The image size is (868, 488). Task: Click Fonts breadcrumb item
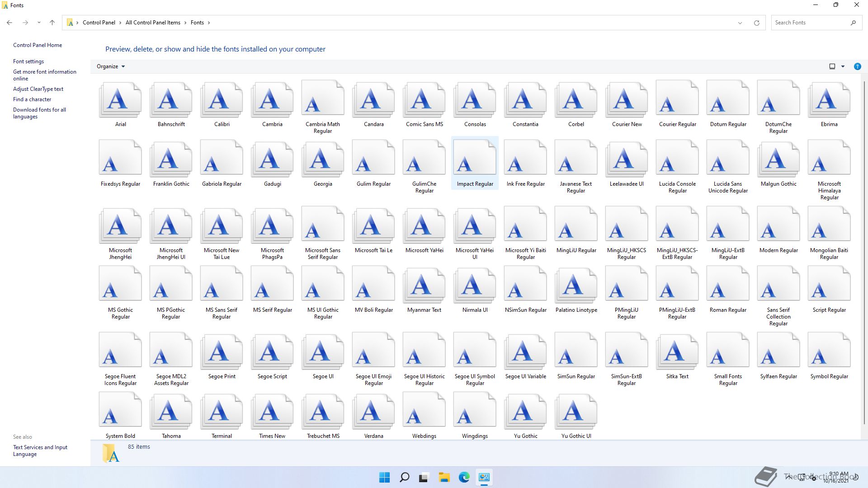tap(197, 23)
